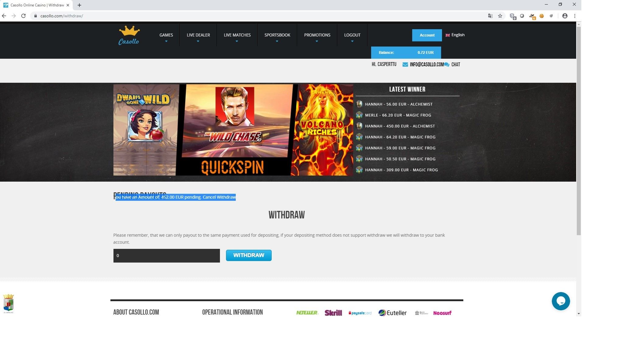
Task: Click the blue Account button
Action: click(427, 35)
